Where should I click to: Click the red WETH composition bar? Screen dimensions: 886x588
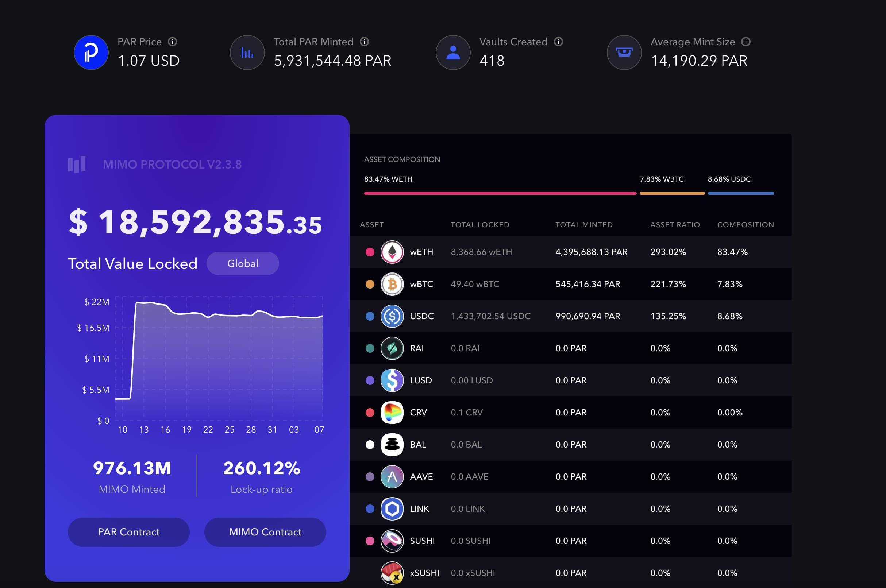[500, 193]
